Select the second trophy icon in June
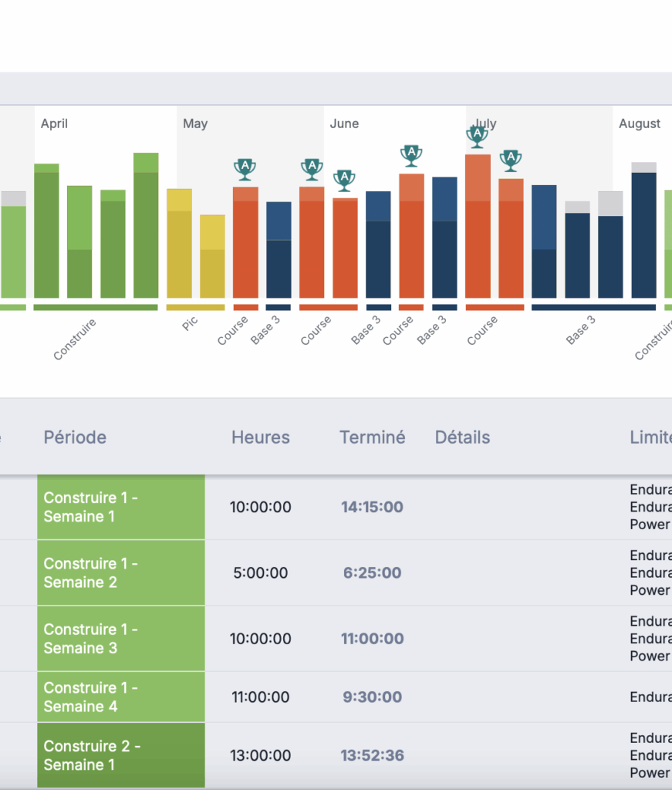This screenshot has width=672, height=790. tap(411, 155)
